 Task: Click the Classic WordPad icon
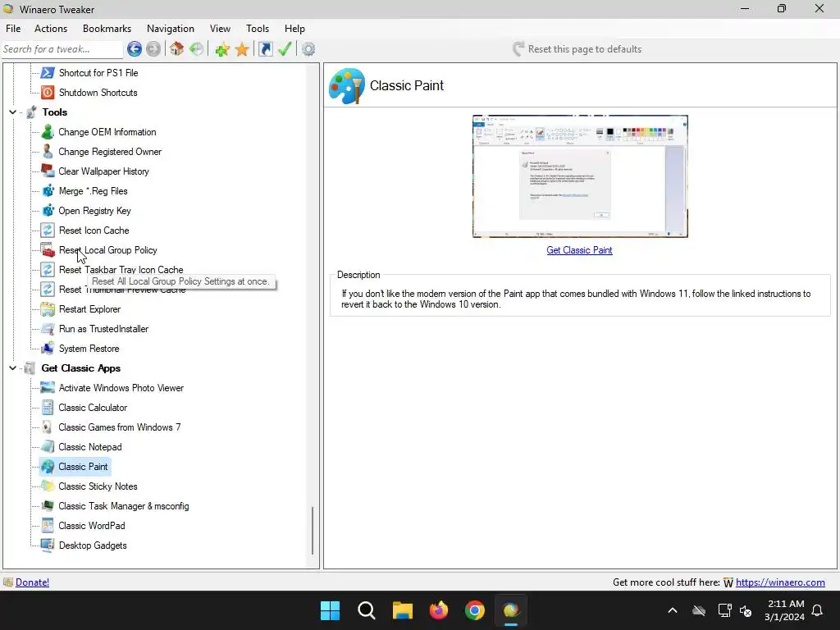click(48, 526)
